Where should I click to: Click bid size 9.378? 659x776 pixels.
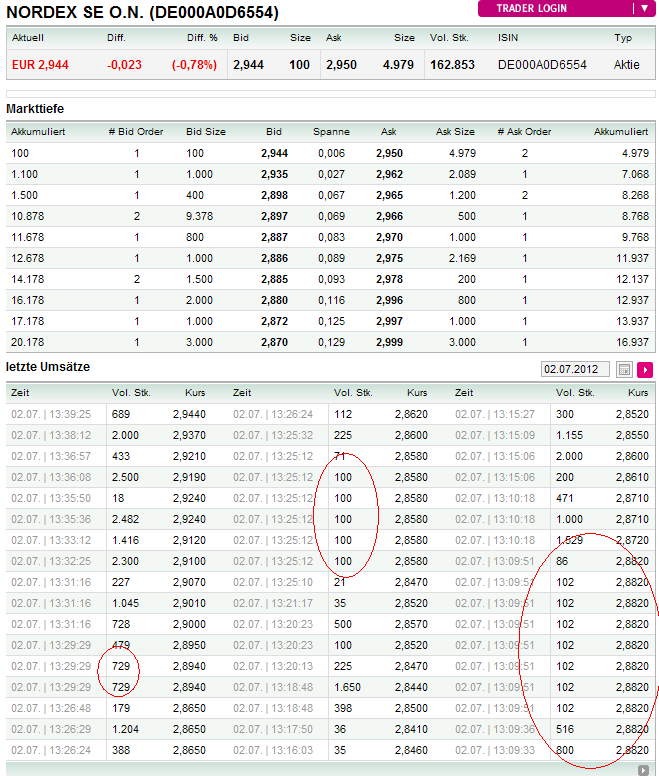click(199, 216)
